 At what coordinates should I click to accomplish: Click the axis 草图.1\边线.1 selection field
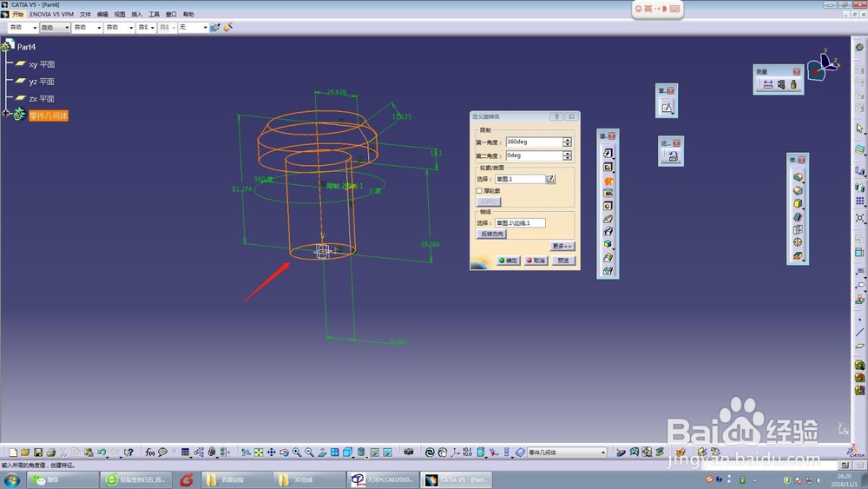click(x=520, y=222)
